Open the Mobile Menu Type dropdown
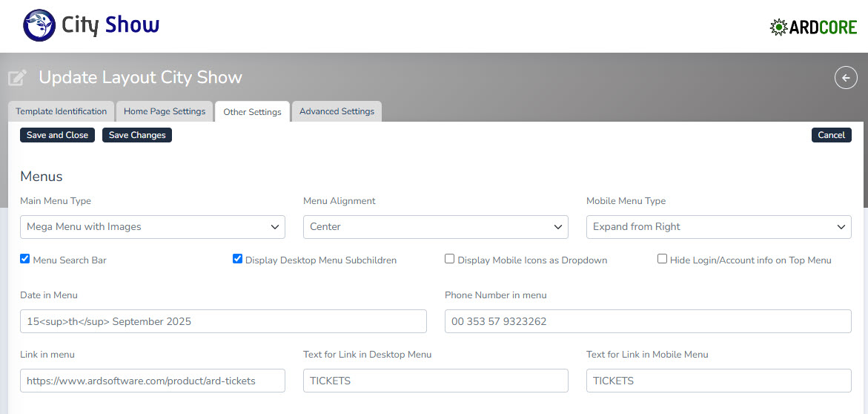Image resolution: width=868 pixels, height=414 pixels. pos(719,227)
